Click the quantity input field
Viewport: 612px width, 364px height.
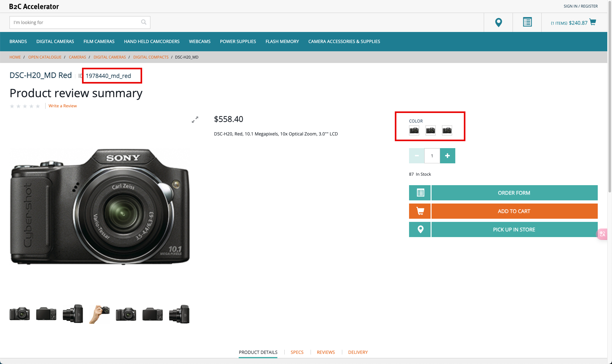tap(432, 156)
